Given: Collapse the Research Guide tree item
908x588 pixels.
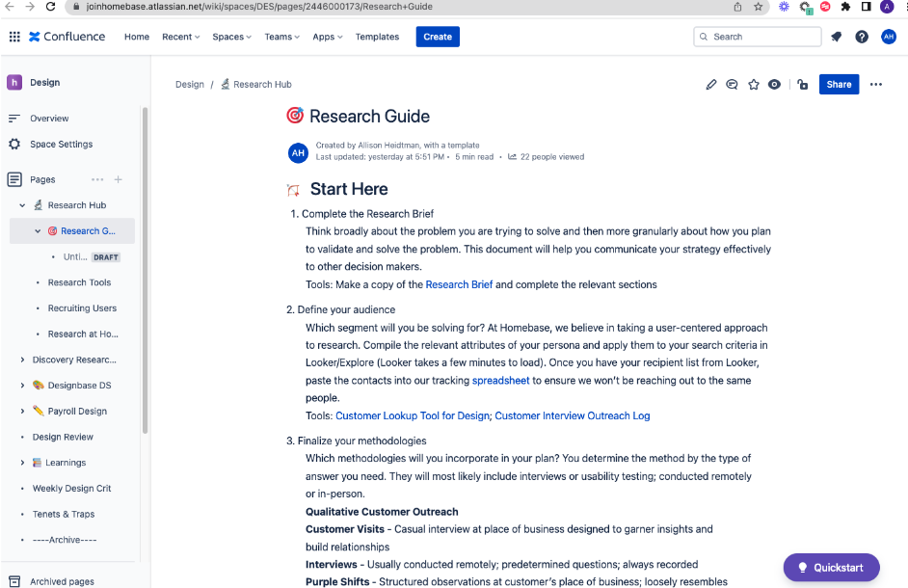Looking at the screenshot, I should [38, 231].
